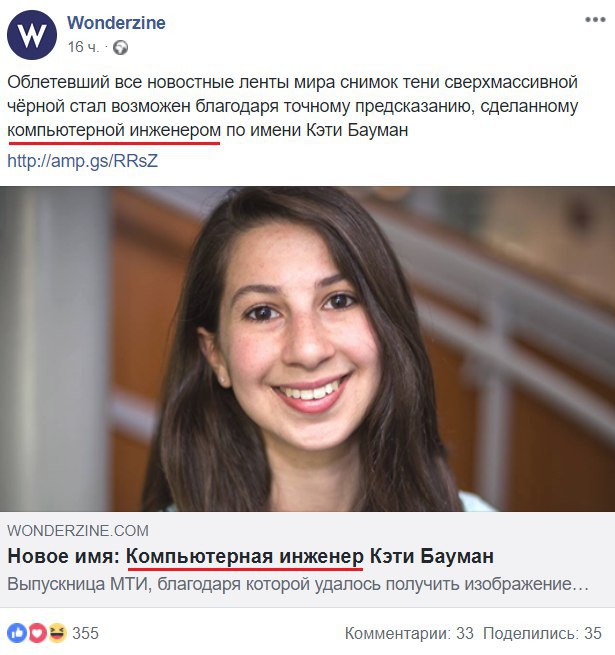
Task: Click the blue Like reaction icon
Action: 17,633
